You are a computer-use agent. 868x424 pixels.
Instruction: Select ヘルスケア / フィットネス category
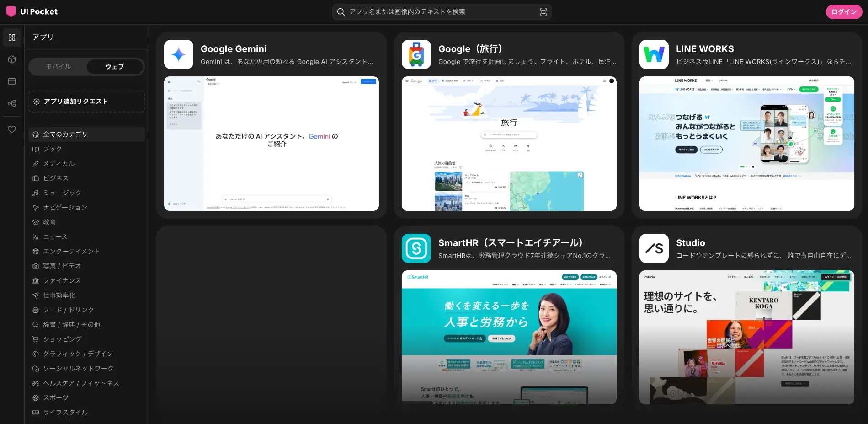(86, 383)
